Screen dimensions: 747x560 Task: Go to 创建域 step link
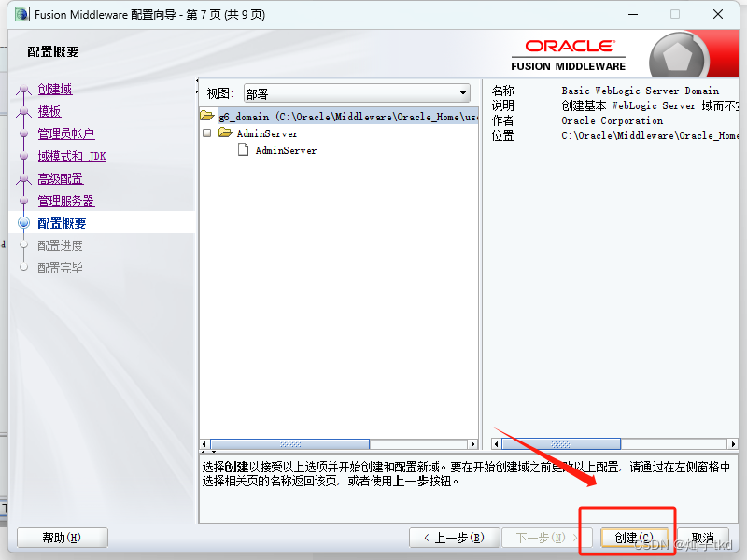pyautogui.click(x=55, y=89)
